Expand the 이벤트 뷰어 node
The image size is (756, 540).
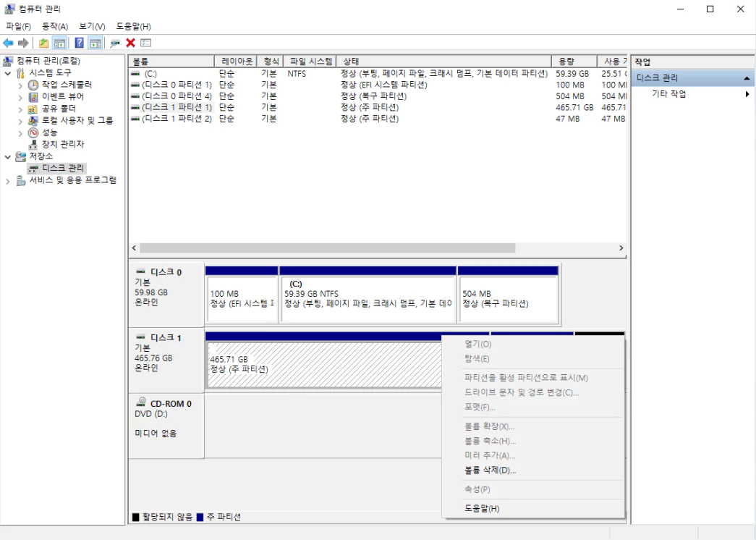[20, 98]
